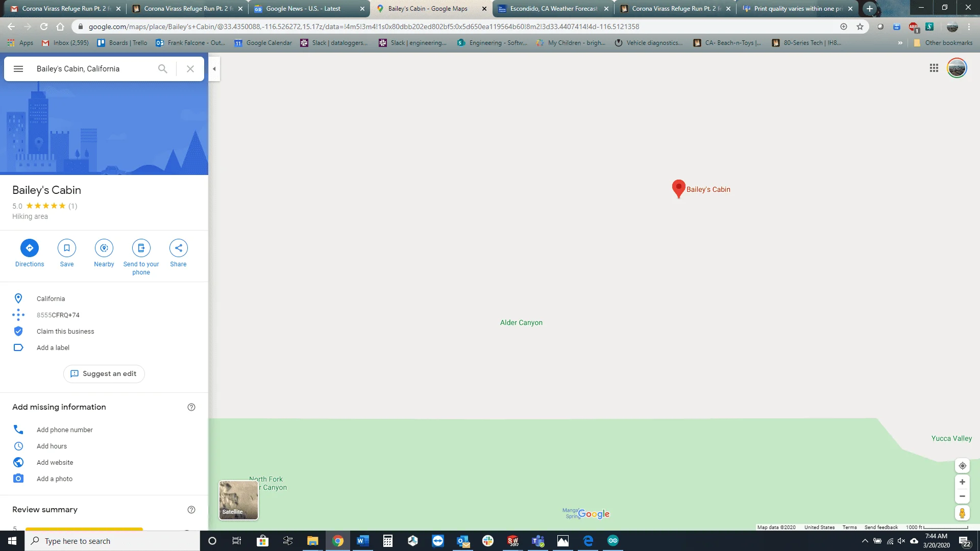Reload the page

tap(44, 27)
